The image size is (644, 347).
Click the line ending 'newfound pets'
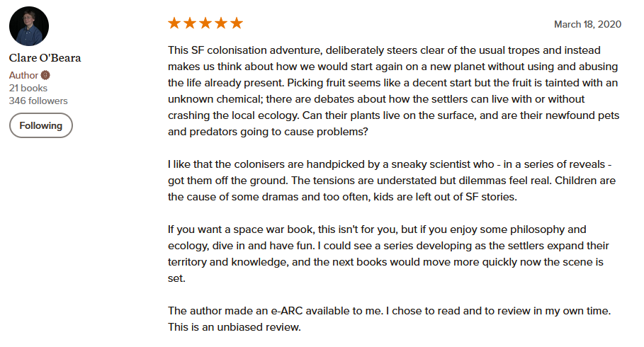[x=393, y=115]
